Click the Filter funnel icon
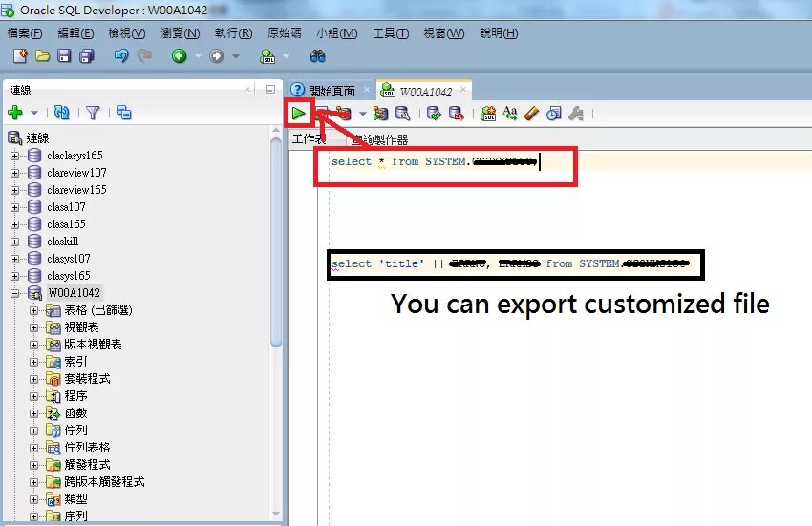The width and height of the screenshot is (812, 526). pos(93,112)
